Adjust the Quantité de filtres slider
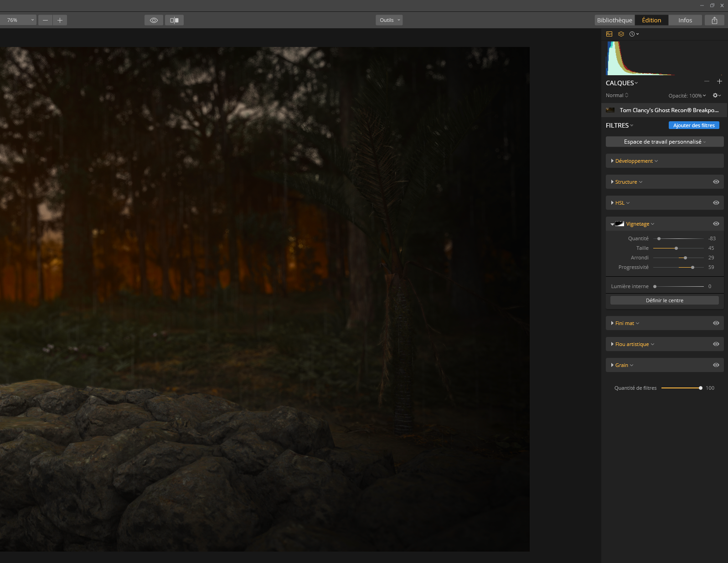 coord(682,388)
